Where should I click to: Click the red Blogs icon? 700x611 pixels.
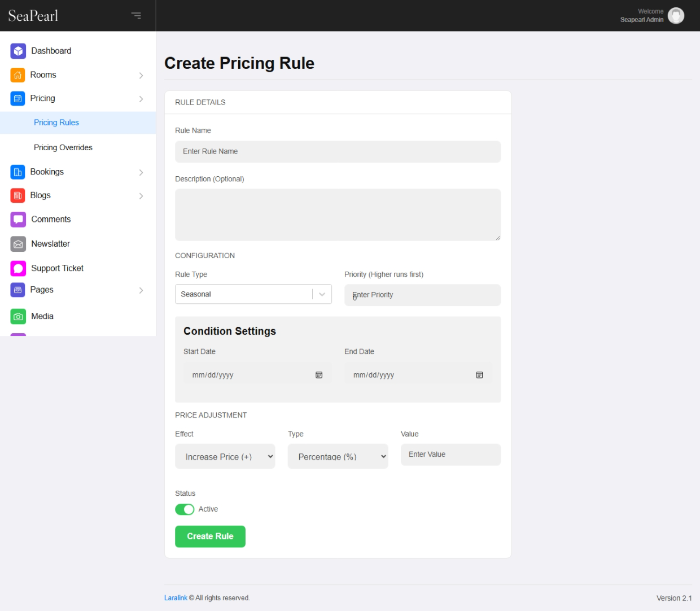point(17,196)
